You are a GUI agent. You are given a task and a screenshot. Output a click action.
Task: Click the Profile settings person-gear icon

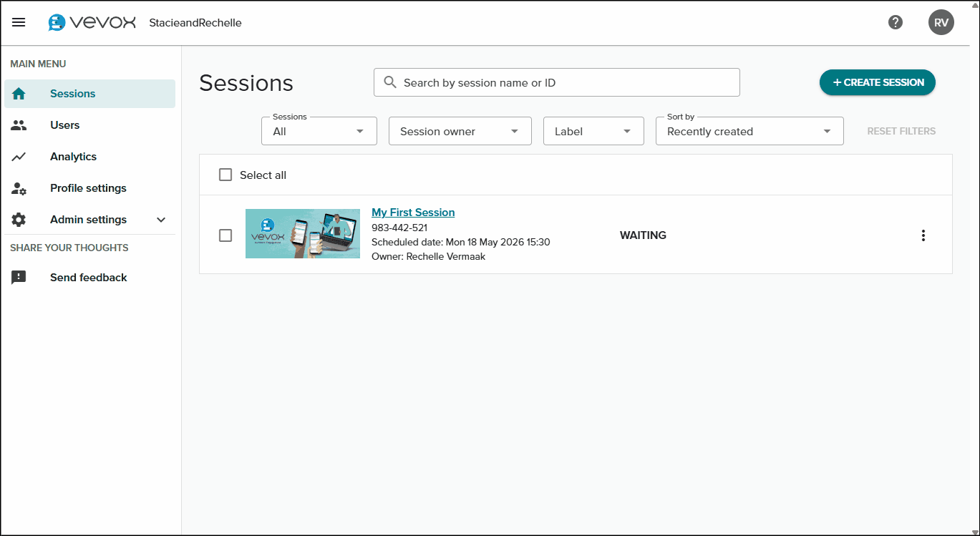(x=19, y=188)
